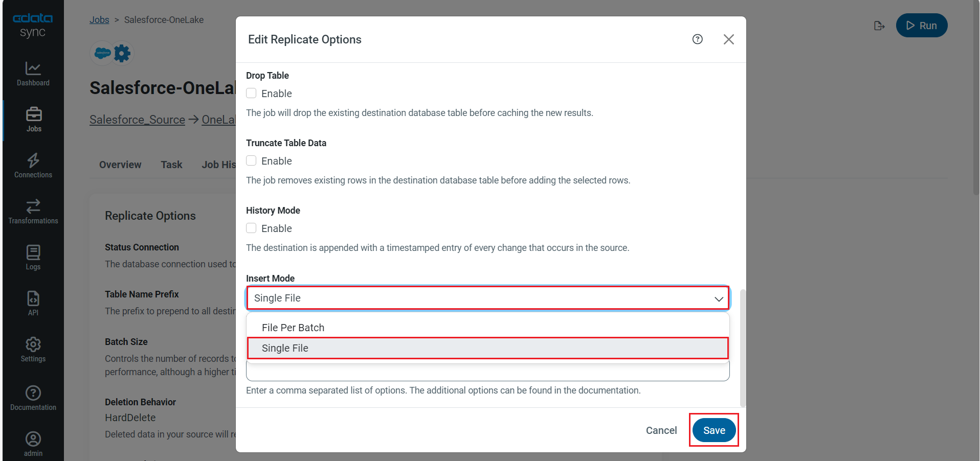
Task: Click the page vertical scrollbar
Action: 976,97
